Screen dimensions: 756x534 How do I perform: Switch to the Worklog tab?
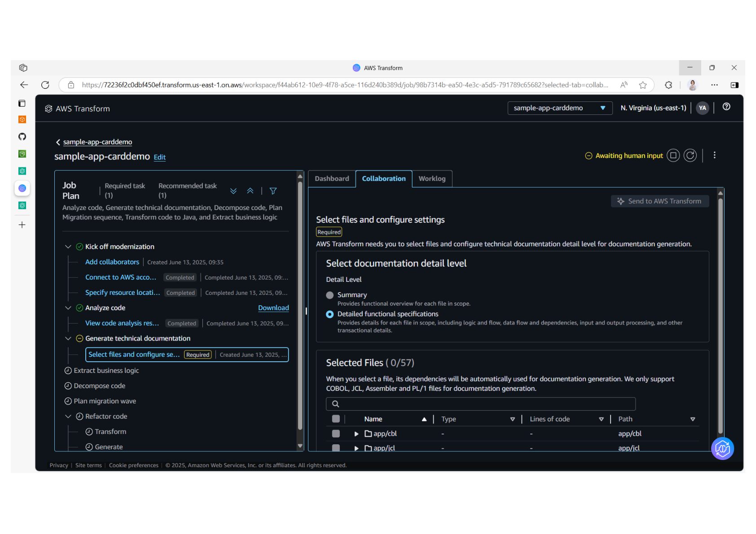click(x=432, y=179)
